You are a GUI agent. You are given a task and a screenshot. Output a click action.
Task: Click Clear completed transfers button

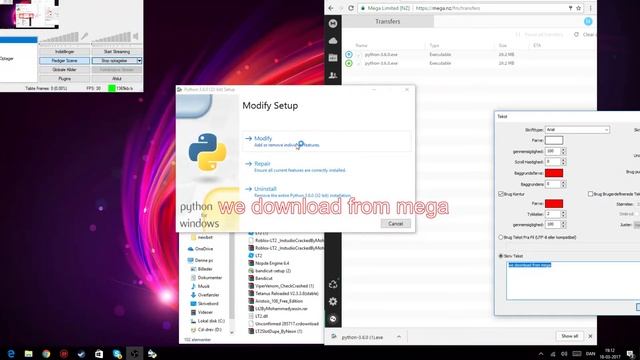pos(584,35)
